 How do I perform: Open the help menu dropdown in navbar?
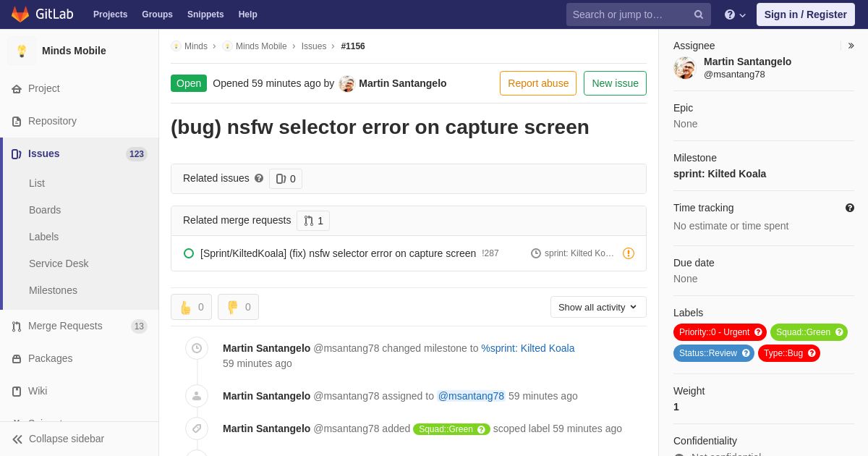(x=735, y=14)
